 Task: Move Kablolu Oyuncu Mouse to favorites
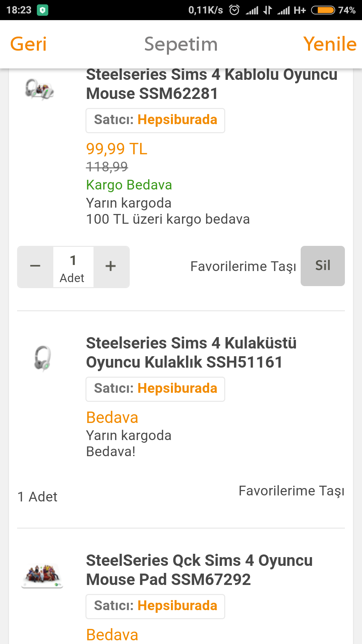tap(243, 266)
